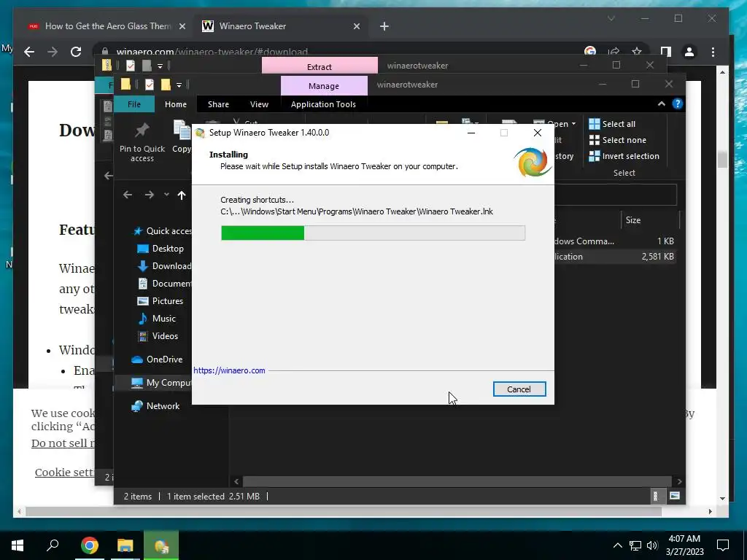747x560 pixels.
Task: Click Properties icon in front Explorer title bar
Action: (150, 85)
